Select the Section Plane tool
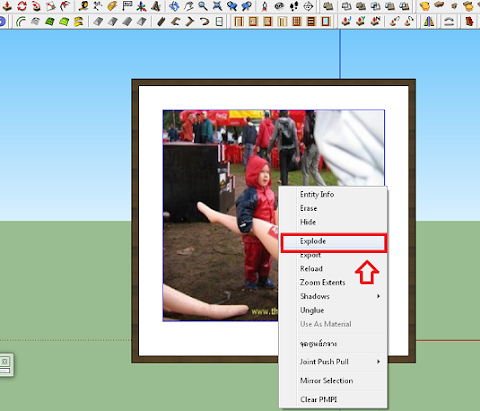This screenshot has width=480, height=411. pos(308,6)
